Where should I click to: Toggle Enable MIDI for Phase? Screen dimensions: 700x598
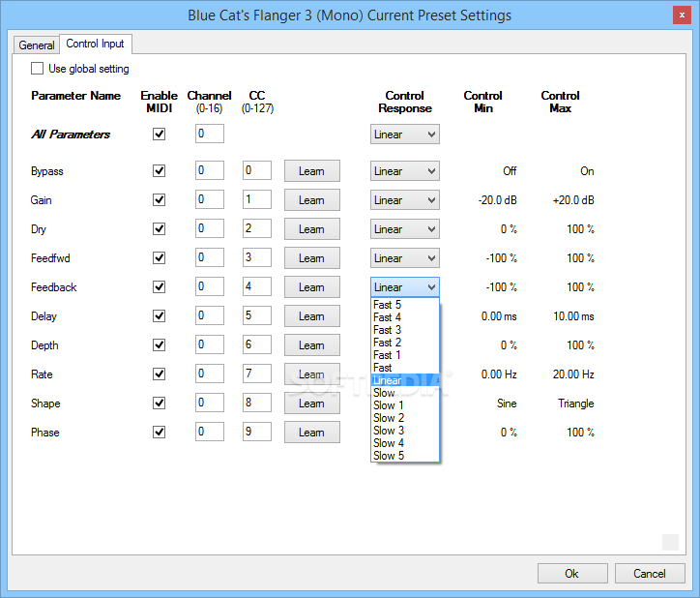[x=159, y=433]
